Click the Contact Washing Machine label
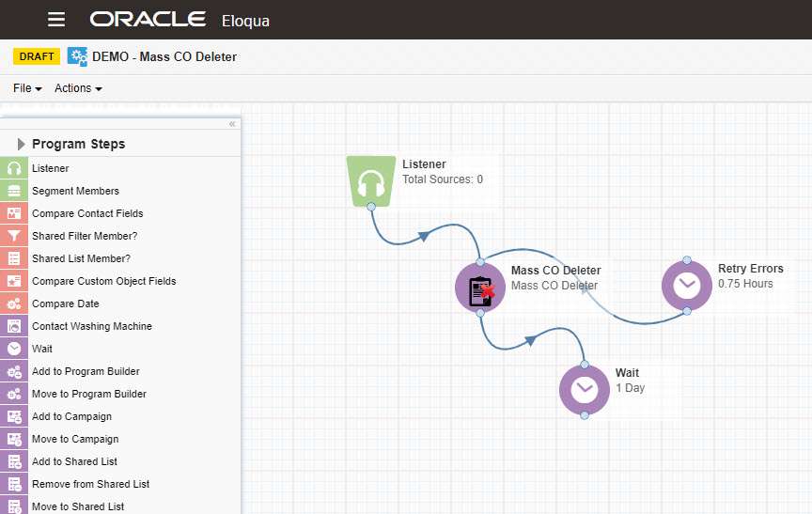The image size is (812, 514). coord(92,326)
